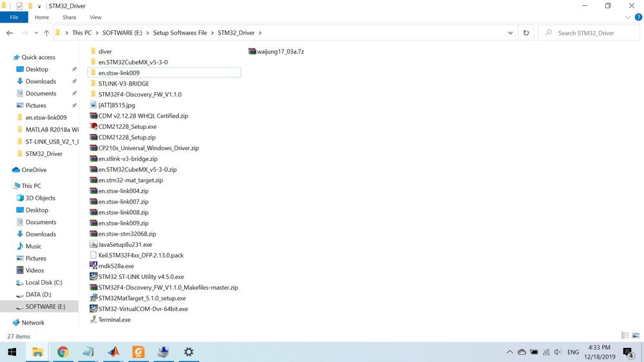Open Quick access in navigation pane
Viewport: 644px width, 362px height.
coord(35,57)
